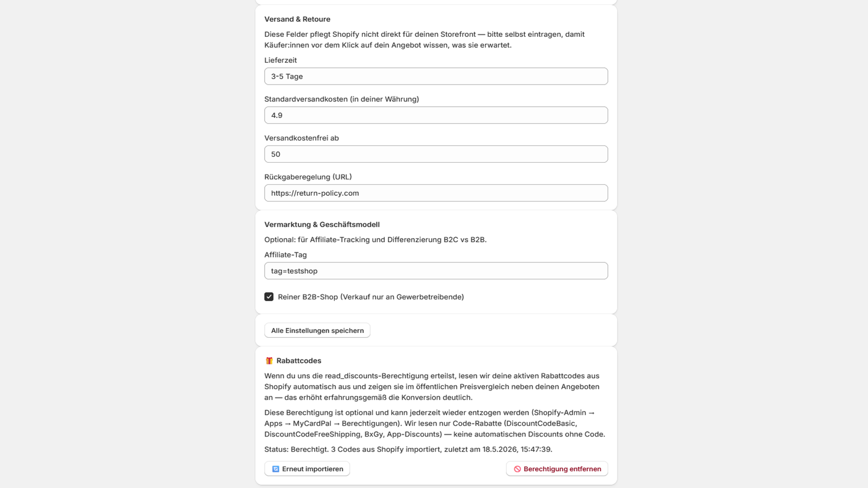Viewport: 868px width, 488px height.
Task: Click the refresh icon in Erneut importieren
Action: tap(276, 469)
